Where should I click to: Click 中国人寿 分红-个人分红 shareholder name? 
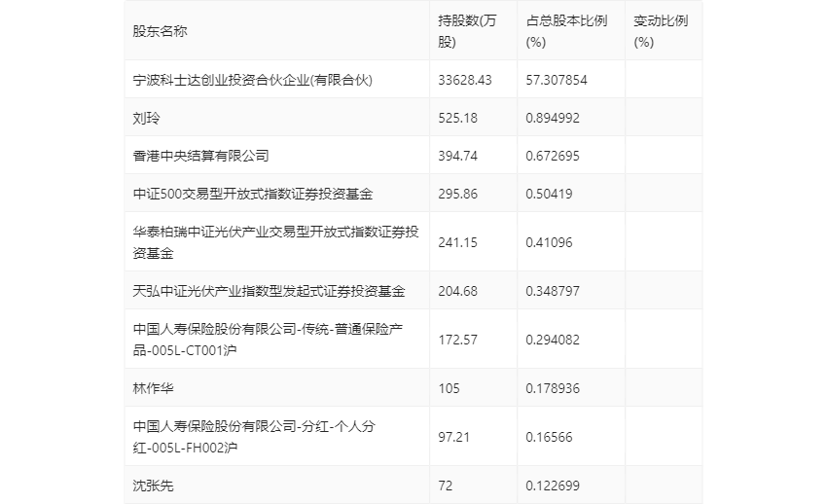click(254, 437)
